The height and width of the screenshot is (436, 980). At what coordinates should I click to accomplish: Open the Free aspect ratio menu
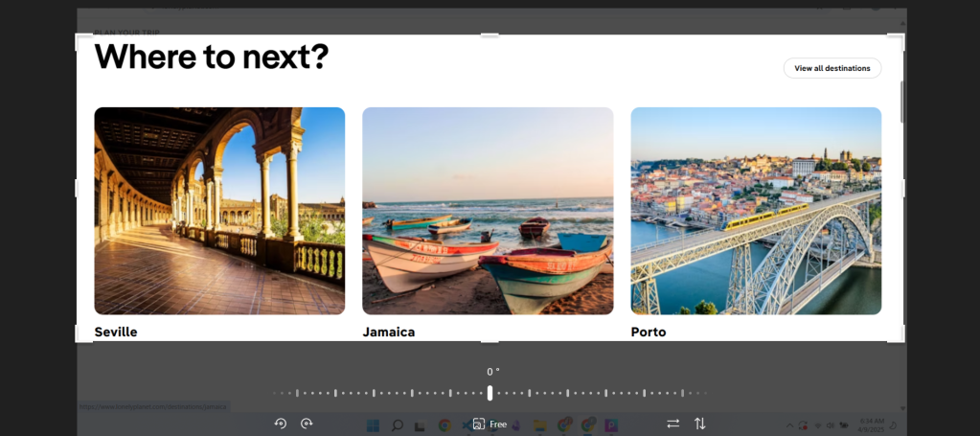490,424
